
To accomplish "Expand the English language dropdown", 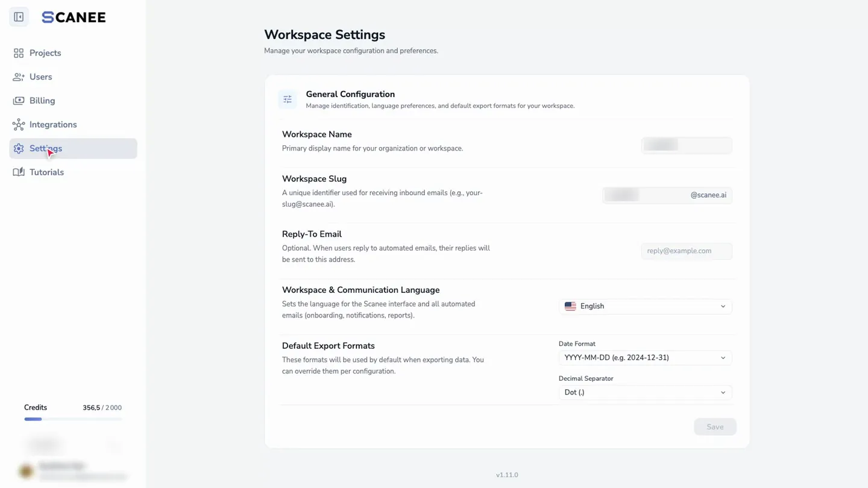I will click(x=645, y=306).
